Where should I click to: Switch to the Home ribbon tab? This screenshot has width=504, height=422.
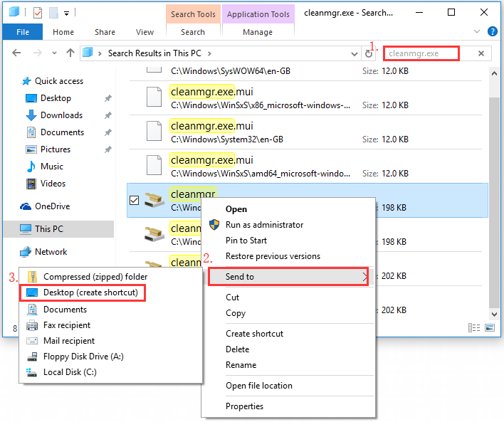[63, 32]
